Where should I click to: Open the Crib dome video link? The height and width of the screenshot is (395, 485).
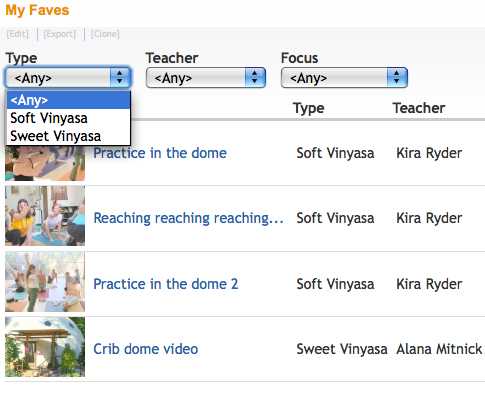[x=146, y=349]
